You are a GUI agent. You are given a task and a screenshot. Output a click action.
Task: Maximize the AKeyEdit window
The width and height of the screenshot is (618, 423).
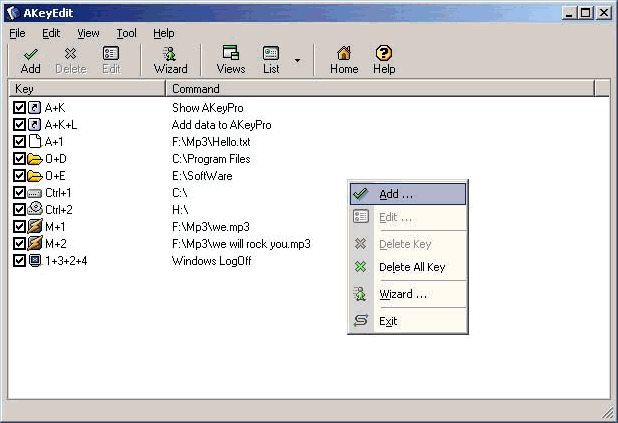click(586, 13)
